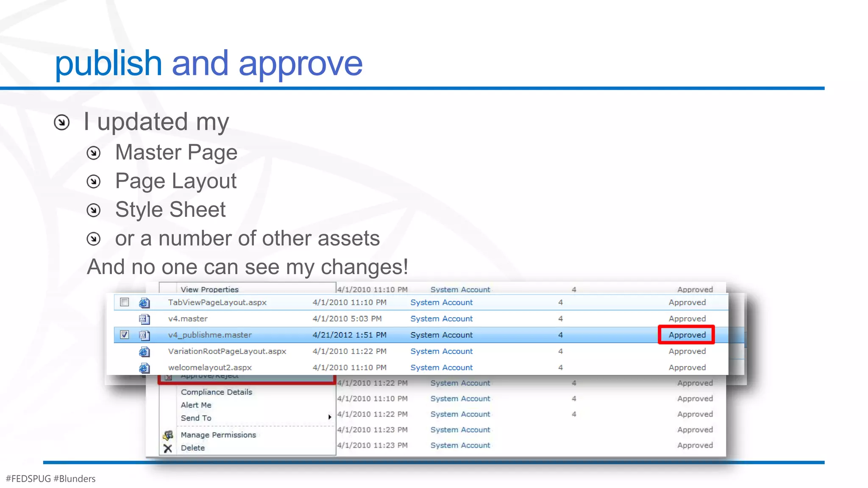Viewport: 868px width, 488px height.
Task: Click System Account link for TabViewPageLayout.aspx
Action: point(441,302)
